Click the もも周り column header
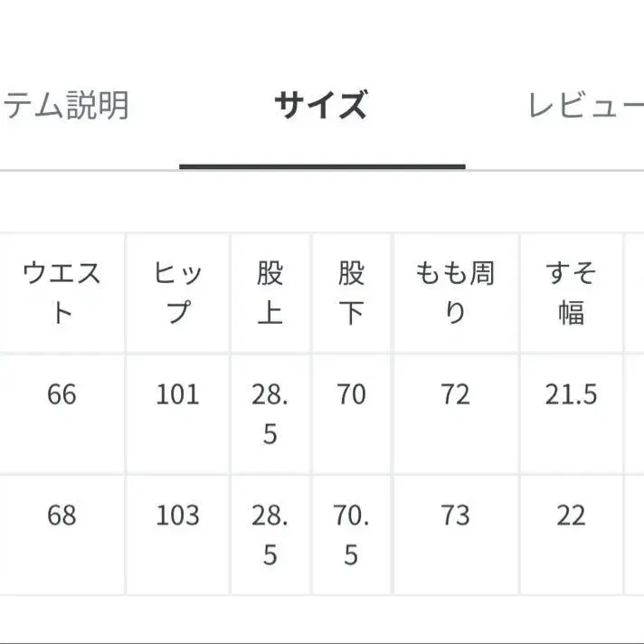This screenshot has height=644, width=644. pos(455,292)
